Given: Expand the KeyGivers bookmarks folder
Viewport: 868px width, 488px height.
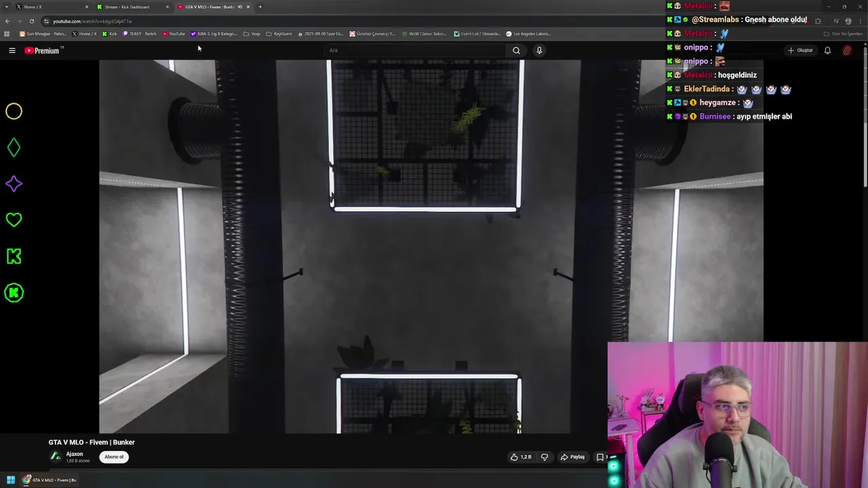Looking at the screenshot, I should pos(279,34).
